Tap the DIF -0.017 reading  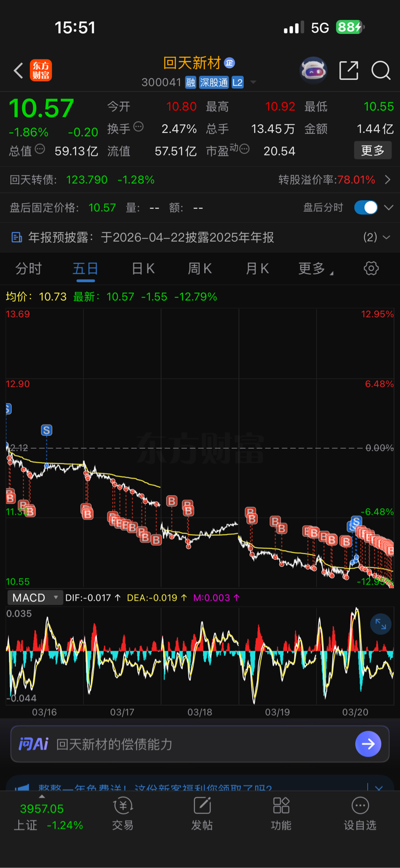pos(93,597)
